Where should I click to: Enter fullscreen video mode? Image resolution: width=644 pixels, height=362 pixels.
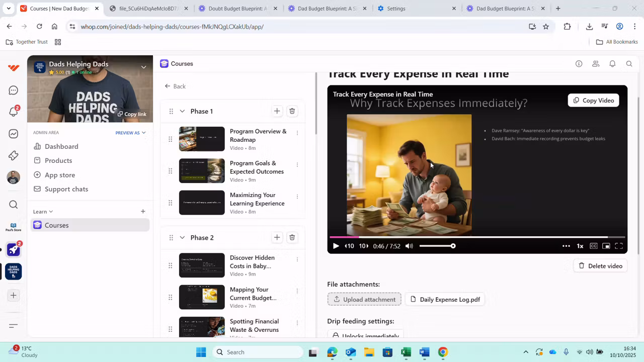(619, 246)
